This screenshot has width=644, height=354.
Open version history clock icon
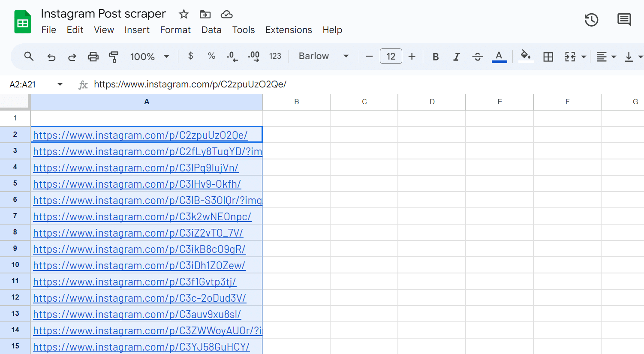[x=591, y=20]
